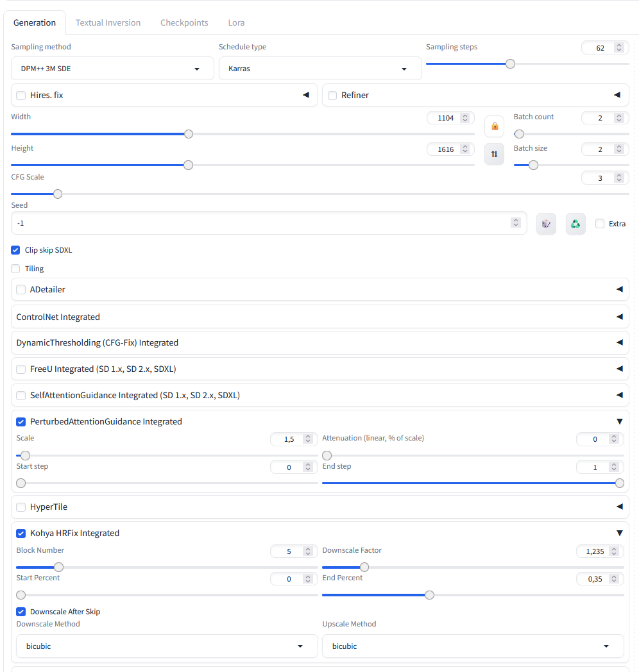Click the Batch size number field

[605, 149]
